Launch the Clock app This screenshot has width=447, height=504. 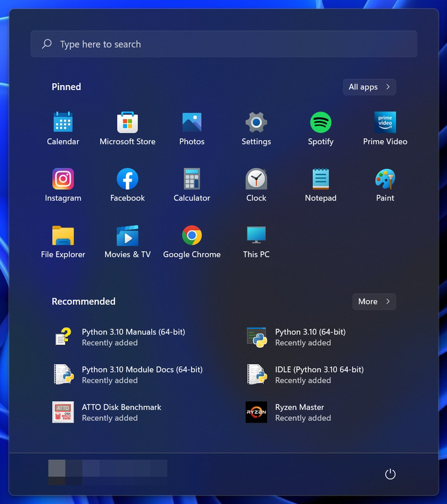256,185
